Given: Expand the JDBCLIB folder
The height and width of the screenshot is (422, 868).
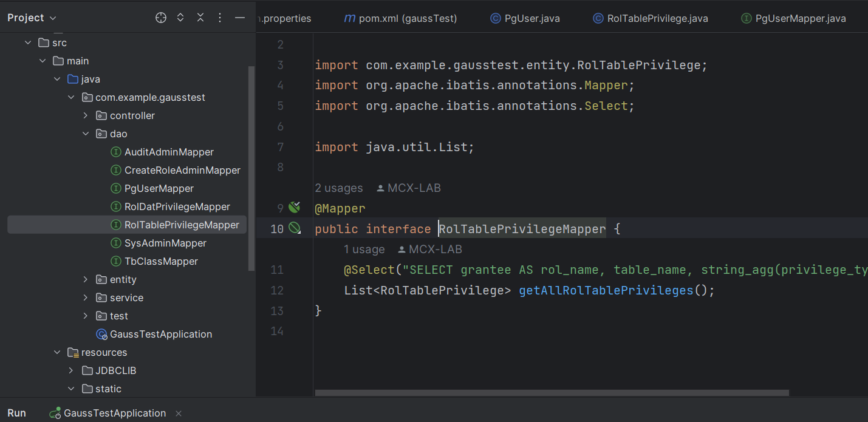Looking at the screenshot, I should pos(72,370).
